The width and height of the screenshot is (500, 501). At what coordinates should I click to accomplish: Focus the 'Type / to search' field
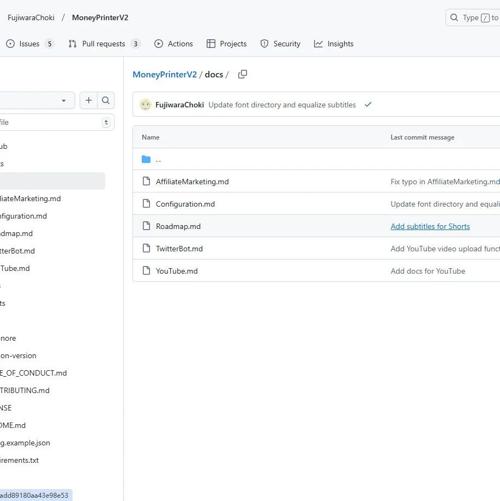[x=473, y=18]
